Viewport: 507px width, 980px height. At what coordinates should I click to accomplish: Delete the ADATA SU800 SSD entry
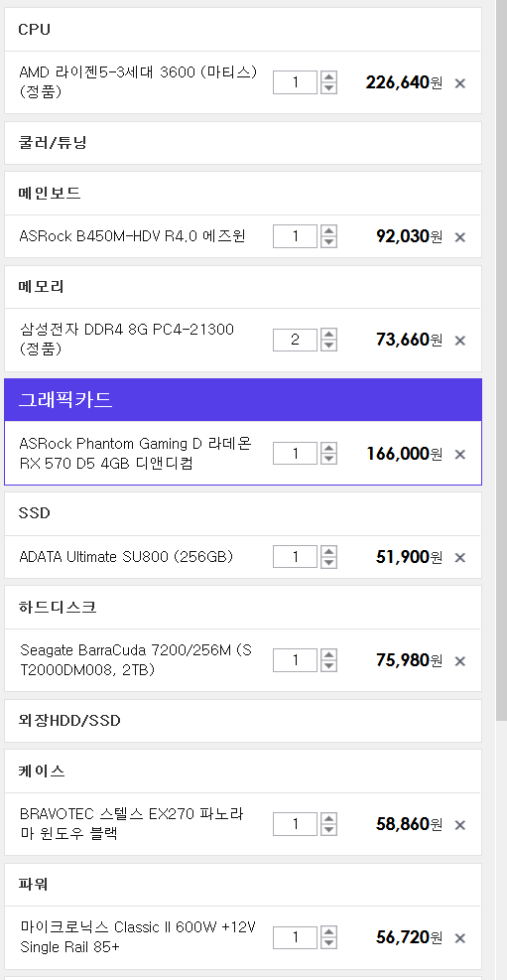(460, 557)
